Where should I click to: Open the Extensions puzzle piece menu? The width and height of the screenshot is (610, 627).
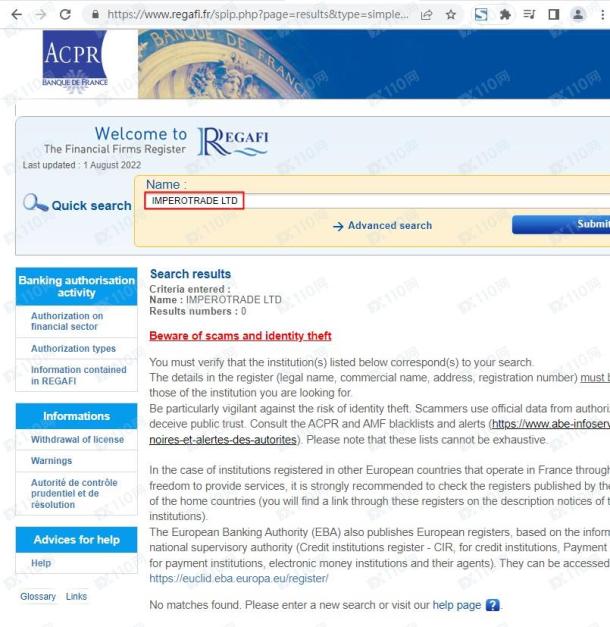pos(505,15)
